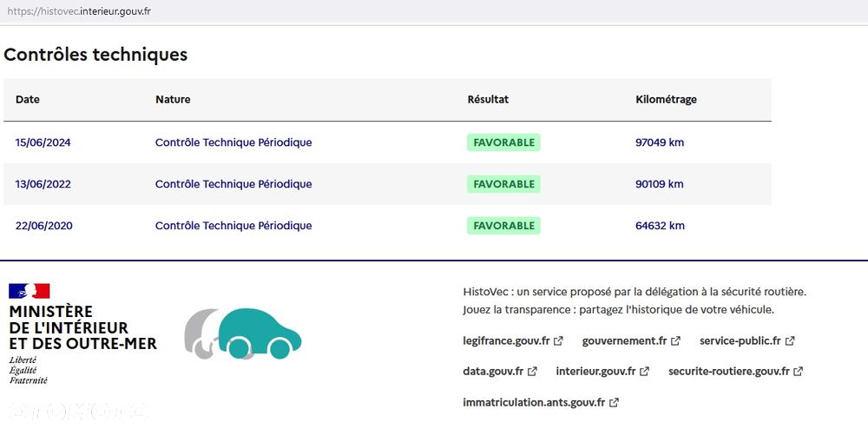Click FAVORABLE badge for 22/06/2020
This screenshot has width=868, height=429.
tap(503, 225)
